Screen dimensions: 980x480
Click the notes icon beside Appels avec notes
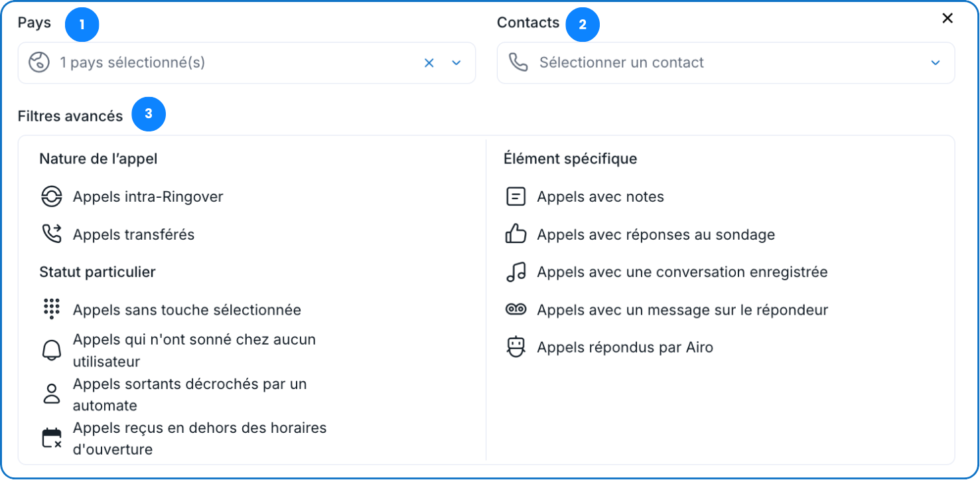[516, 197]
